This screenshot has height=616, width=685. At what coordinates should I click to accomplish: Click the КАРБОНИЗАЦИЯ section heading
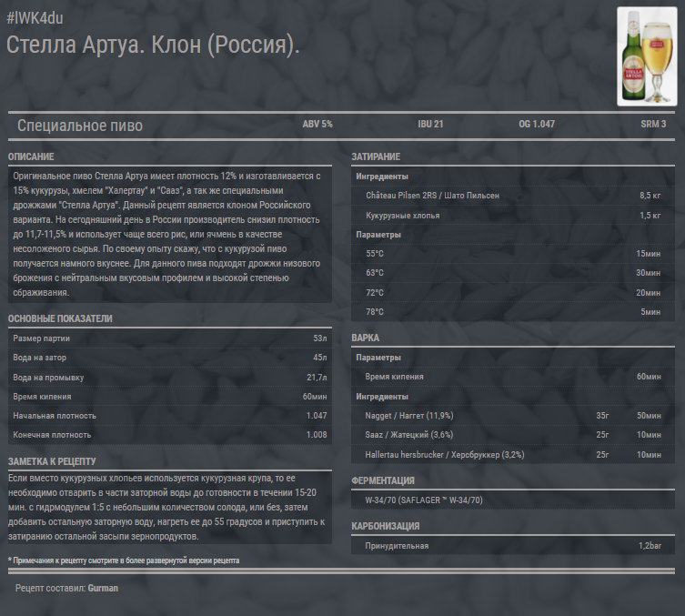386,527
